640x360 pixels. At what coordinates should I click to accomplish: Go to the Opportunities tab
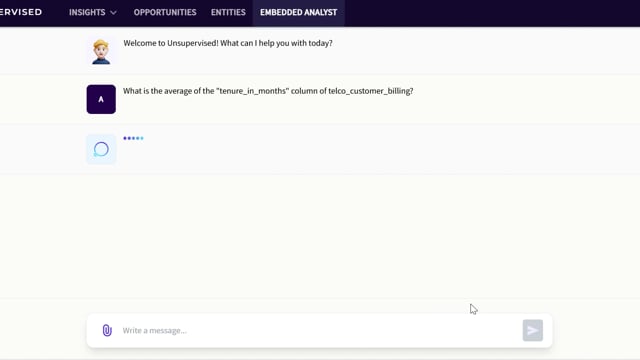click(x=165, y=12)
